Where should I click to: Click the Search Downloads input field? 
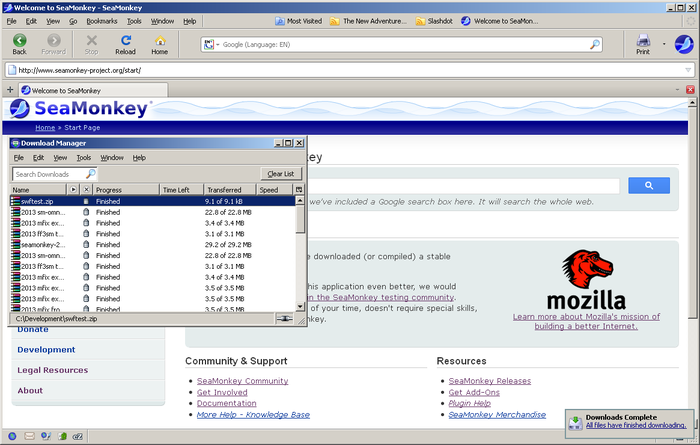click(x=49, y=174)
